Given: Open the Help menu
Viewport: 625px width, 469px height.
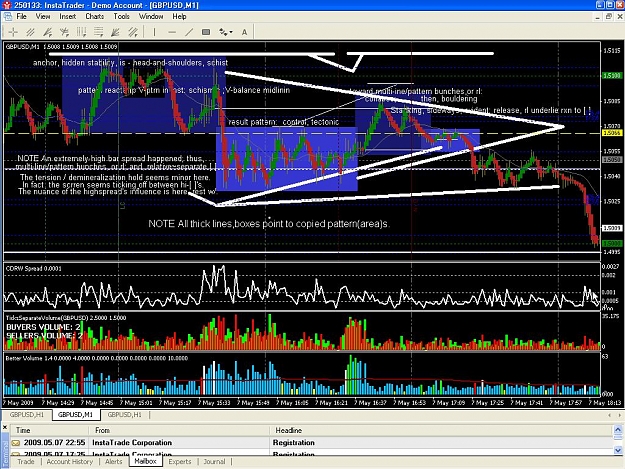Looking at the screenshot, I should (179, 17).
